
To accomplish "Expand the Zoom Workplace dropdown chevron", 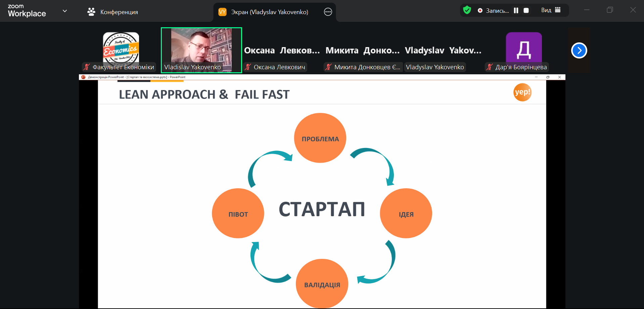I will click(65, 11).
